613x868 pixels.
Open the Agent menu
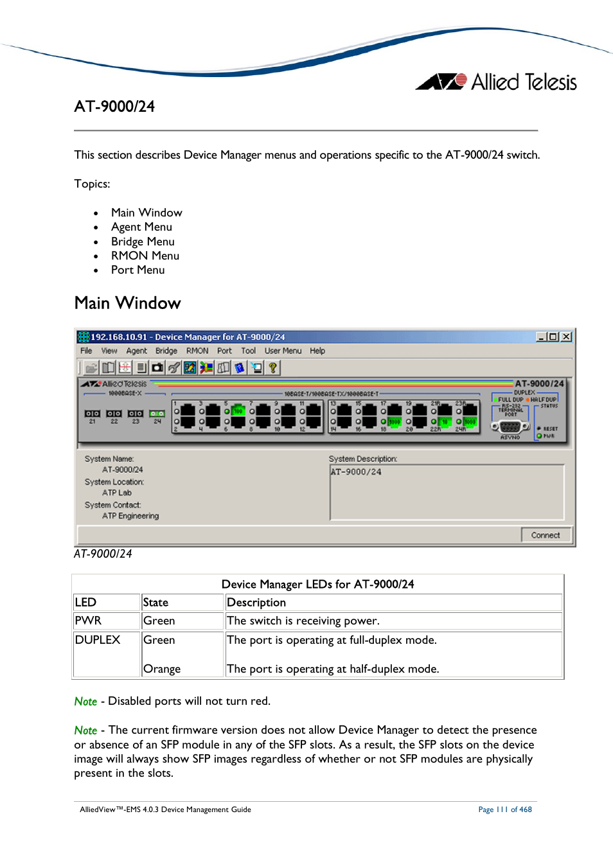pyautogui.click(x=136, y=351)
